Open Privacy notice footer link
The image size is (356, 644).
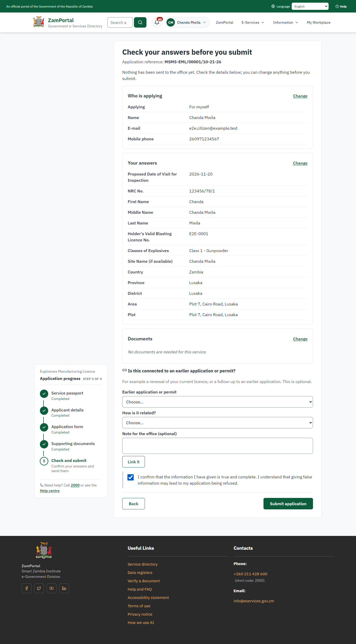click(140, 614)
